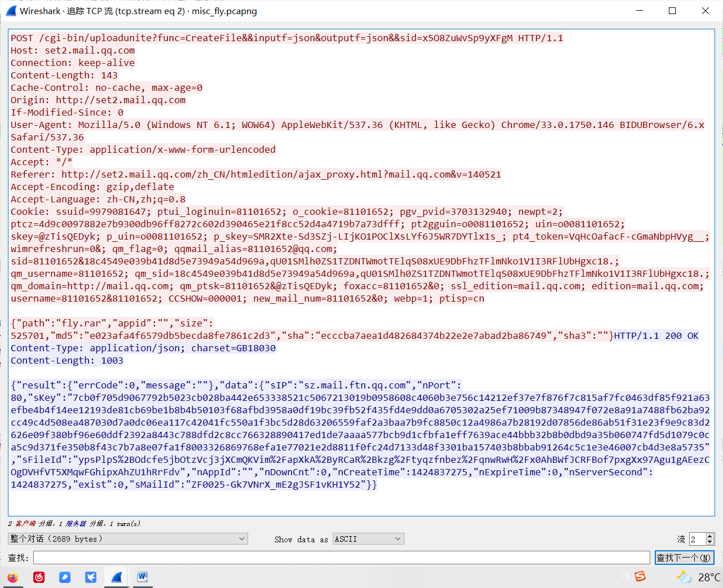Click the 'Show data as' label

[x=301, y=540]
